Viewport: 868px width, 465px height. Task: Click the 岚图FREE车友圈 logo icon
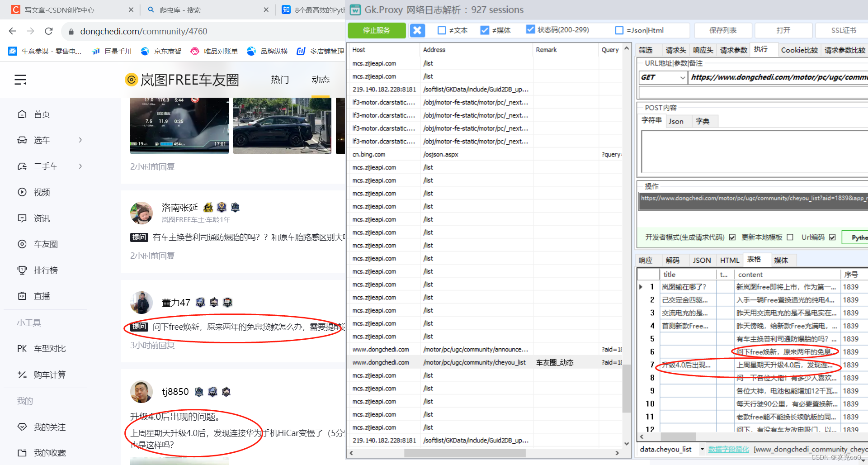point(131,80)
